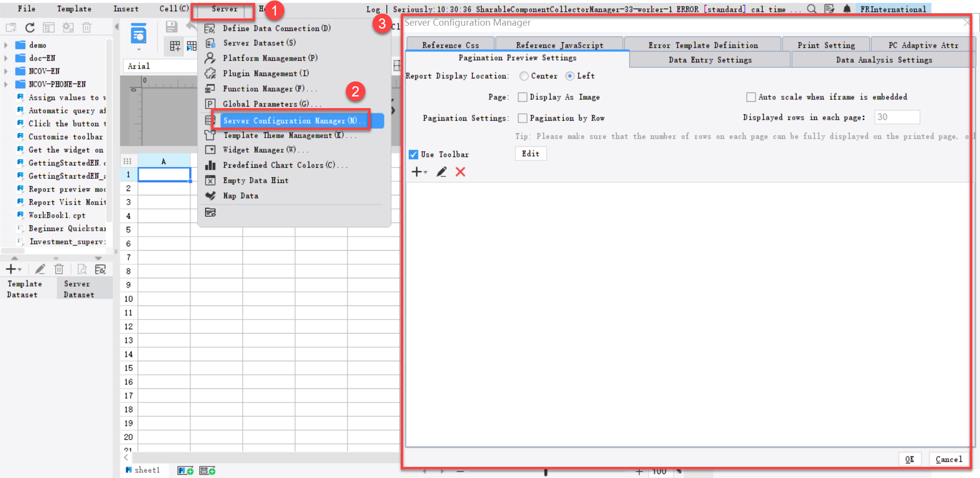
Task: Collapse the left panel arrow
Action: [116, 27]
